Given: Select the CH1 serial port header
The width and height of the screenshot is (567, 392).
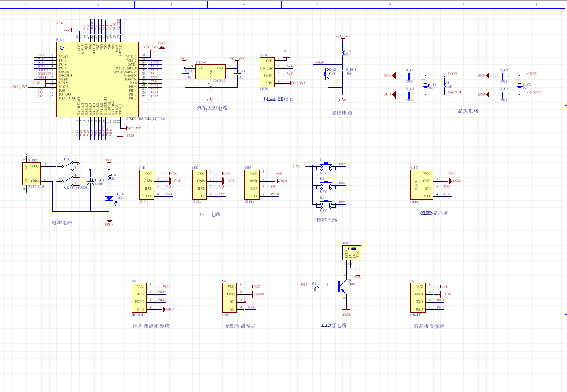Looking at the screenshot, I should (146, 184).
